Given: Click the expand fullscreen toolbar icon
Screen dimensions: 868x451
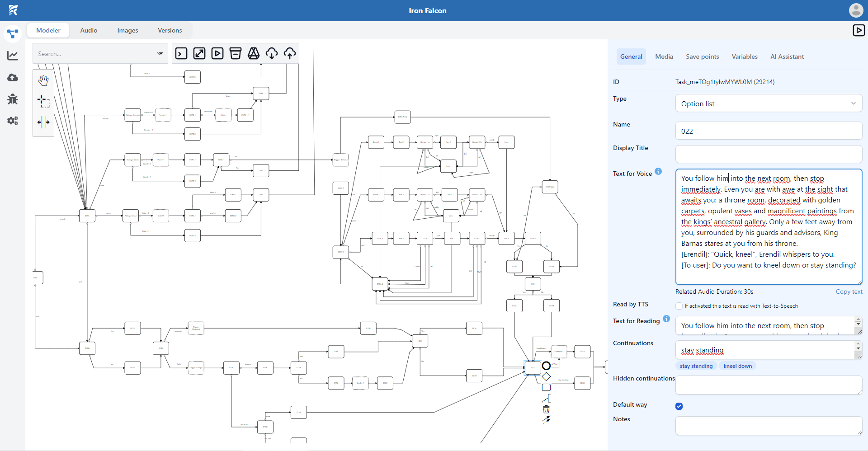Looking at the screenshot, I should tap(199, 53).
